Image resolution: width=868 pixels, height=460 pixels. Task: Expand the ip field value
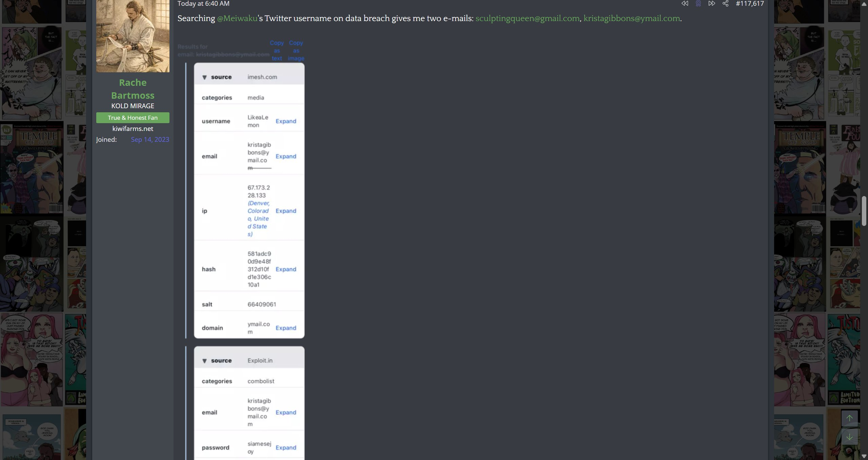(x=286, y=211)
